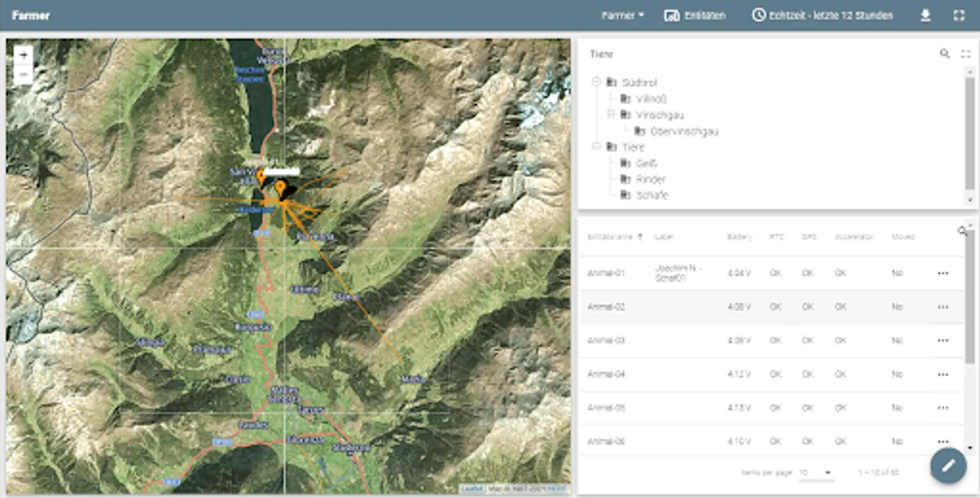Select the Animal-03 row name
980x498 pixels.
pos(606,341)
